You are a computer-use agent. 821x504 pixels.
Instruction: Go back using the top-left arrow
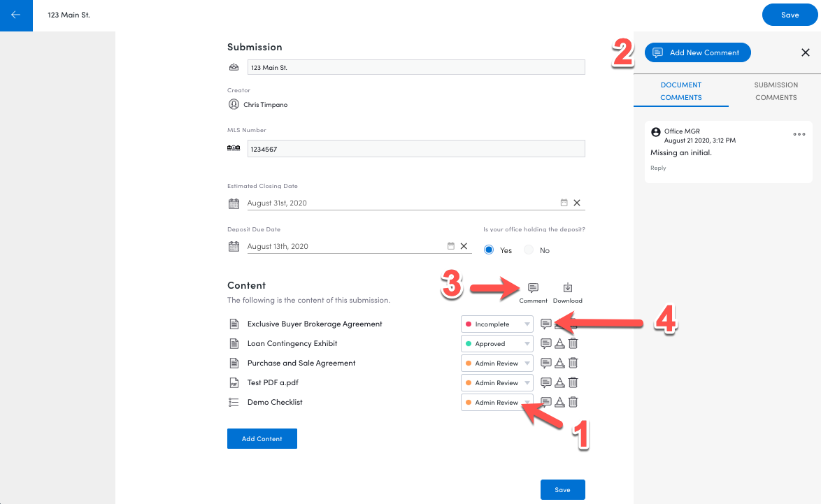click(15, 15)
